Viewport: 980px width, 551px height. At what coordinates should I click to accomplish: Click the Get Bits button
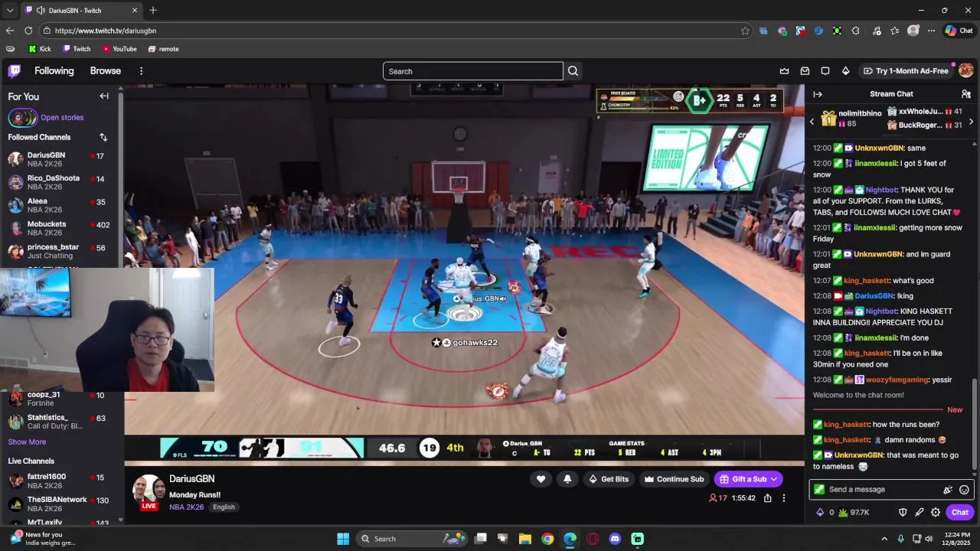(x=609, y=479)
